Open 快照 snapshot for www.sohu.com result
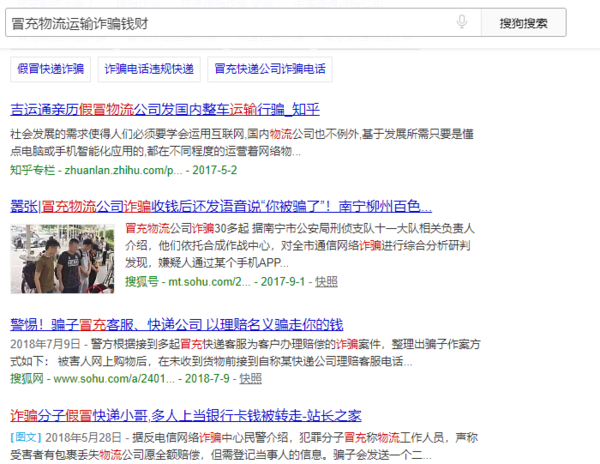 pyautogui.click(x=250, y=379)
